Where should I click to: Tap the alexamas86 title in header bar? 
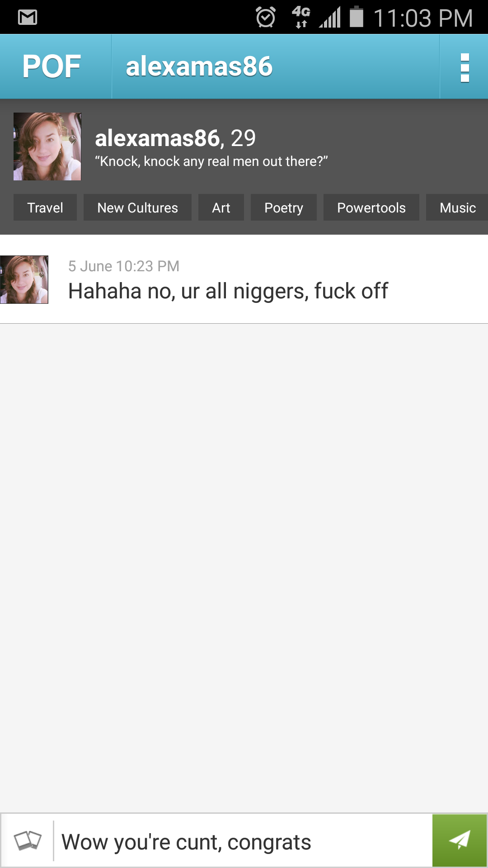pos(199,67)
